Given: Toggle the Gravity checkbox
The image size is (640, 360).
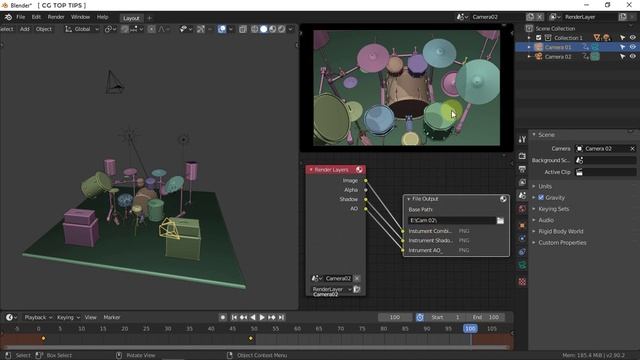Looking at the screenshot, I should [541, 198].
